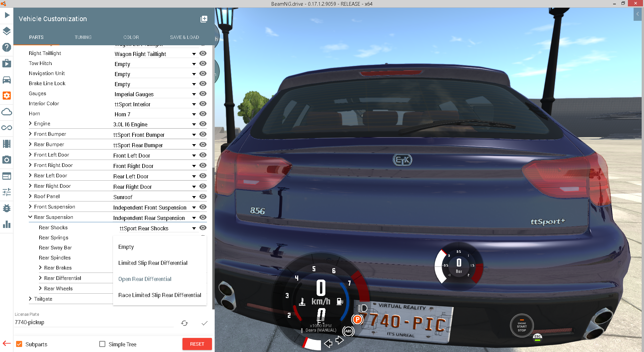Screen dimensions: 644x352
Task: Open the bar chart performance icon
Action: click(7, 224)
